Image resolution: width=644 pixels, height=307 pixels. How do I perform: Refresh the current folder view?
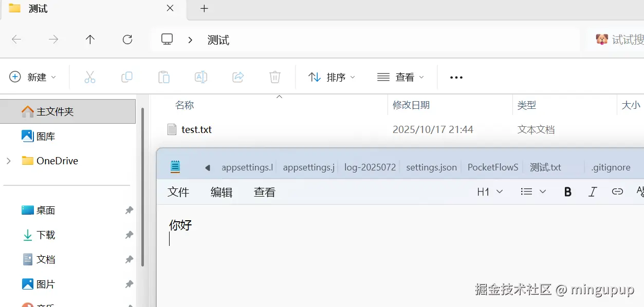pyautogui.click(x=127, y=40)
